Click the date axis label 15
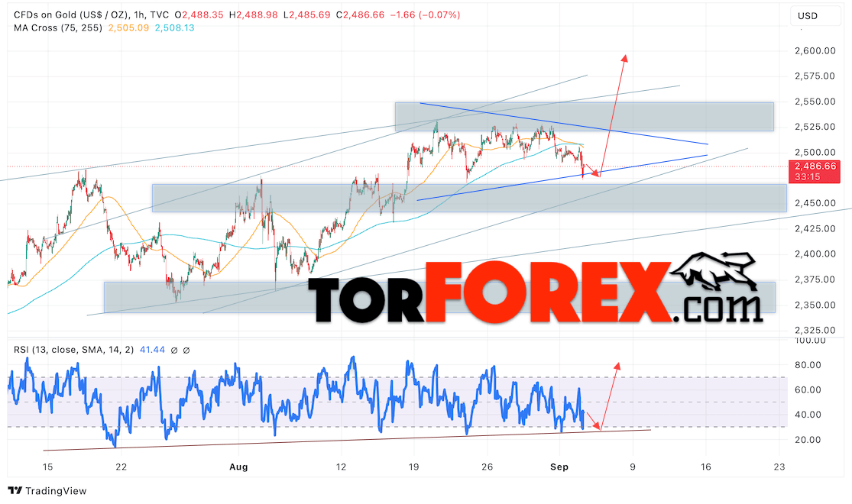The image size is (852, 504). (48, 467)
